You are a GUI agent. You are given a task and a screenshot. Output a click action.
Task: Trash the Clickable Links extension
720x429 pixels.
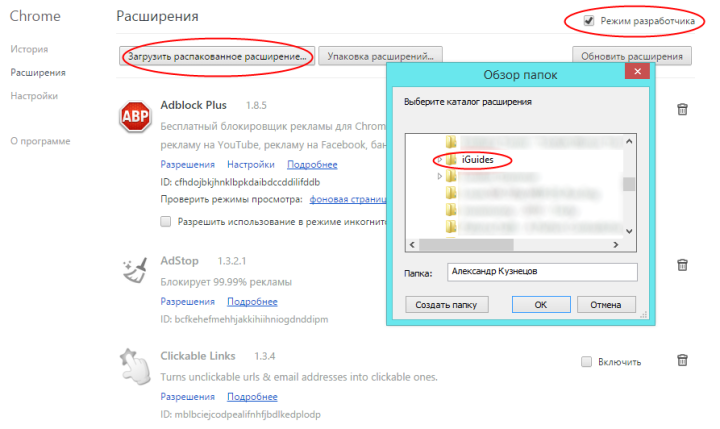[x=682, y=360]
